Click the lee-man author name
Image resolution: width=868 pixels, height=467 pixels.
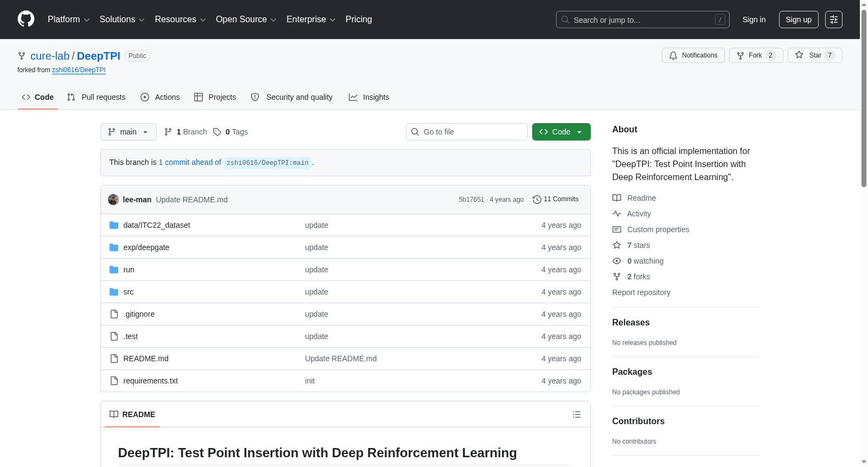point(137,200)
